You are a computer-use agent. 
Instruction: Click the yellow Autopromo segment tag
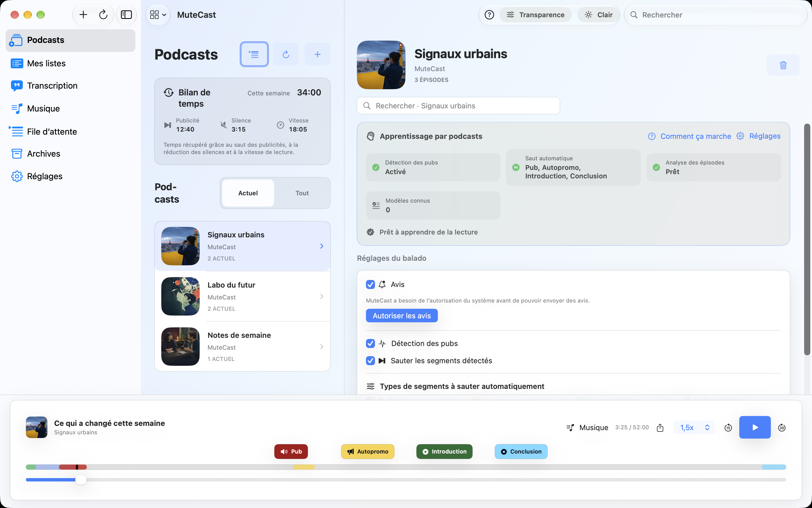pos(368,452)
